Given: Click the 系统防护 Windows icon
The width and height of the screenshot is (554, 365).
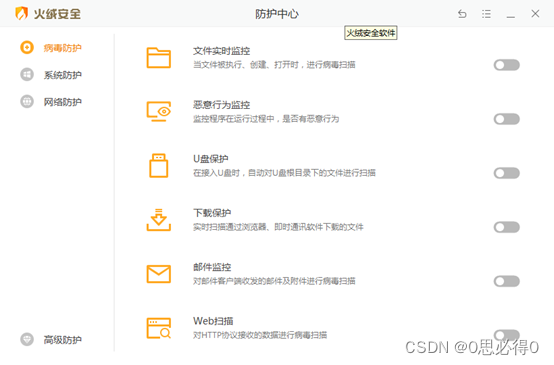Looking at the screenshot, I should click(27, 75).
